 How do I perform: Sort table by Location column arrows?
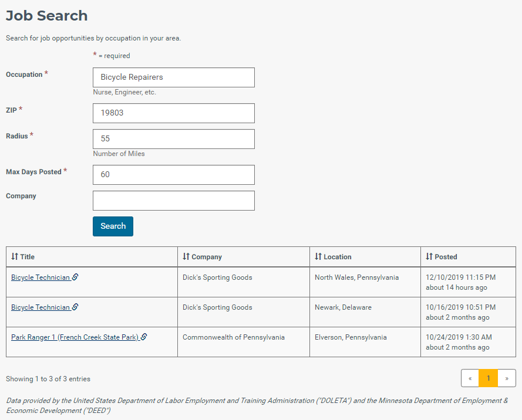318,256
